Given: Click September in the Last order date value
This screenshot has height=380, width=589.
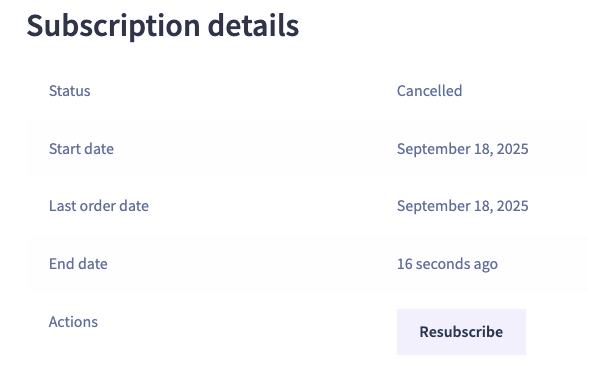Looking at the screenshot, I should pos(433,207).
